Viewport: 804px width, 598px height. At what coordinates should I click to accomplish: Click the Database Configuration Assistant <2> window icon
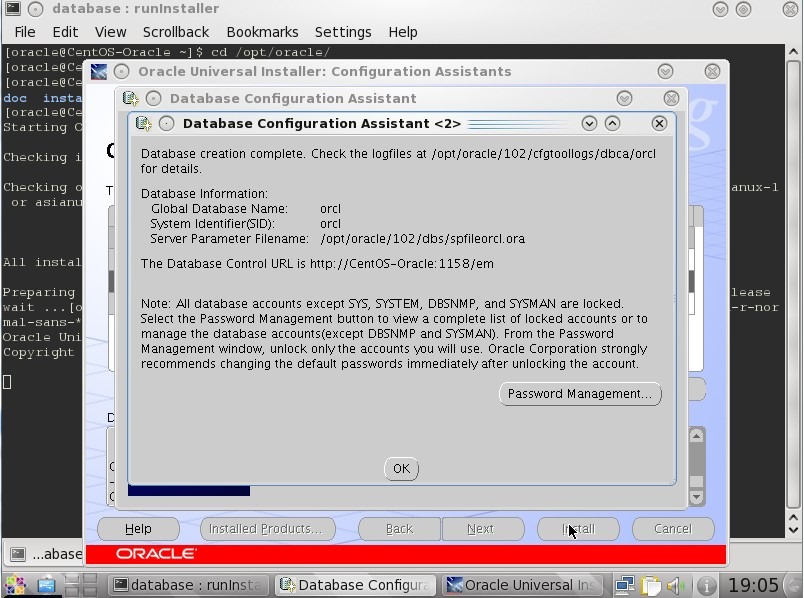(x=143, y=124)
